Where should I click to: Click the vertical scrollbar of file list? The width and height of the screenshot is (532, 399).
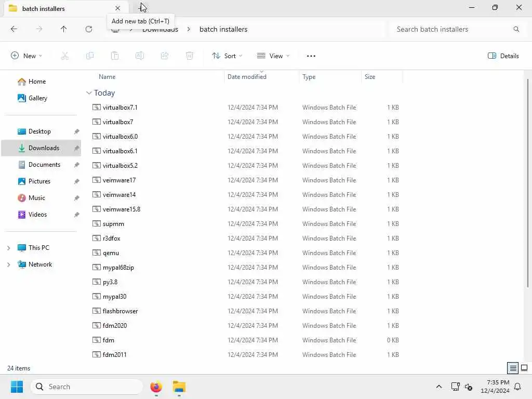(x=528, y=183)
